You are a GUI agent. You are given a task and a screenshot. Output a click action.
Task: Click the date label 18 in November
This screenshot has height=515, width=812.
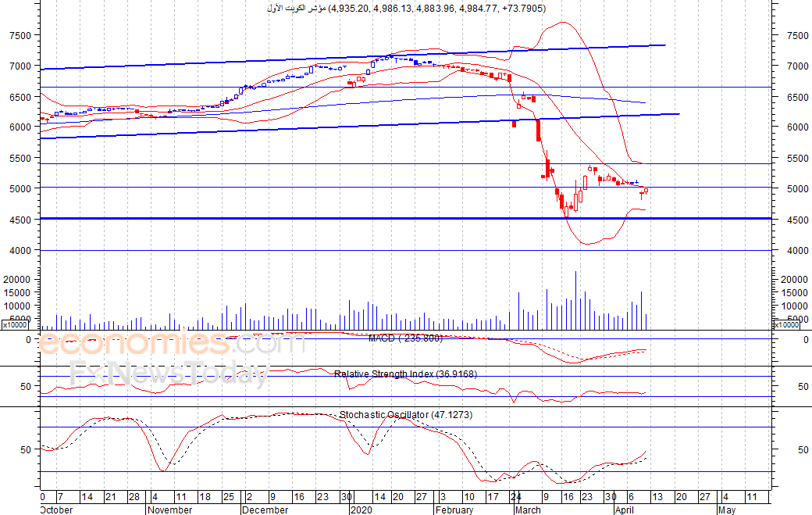[x=205, y=497]
